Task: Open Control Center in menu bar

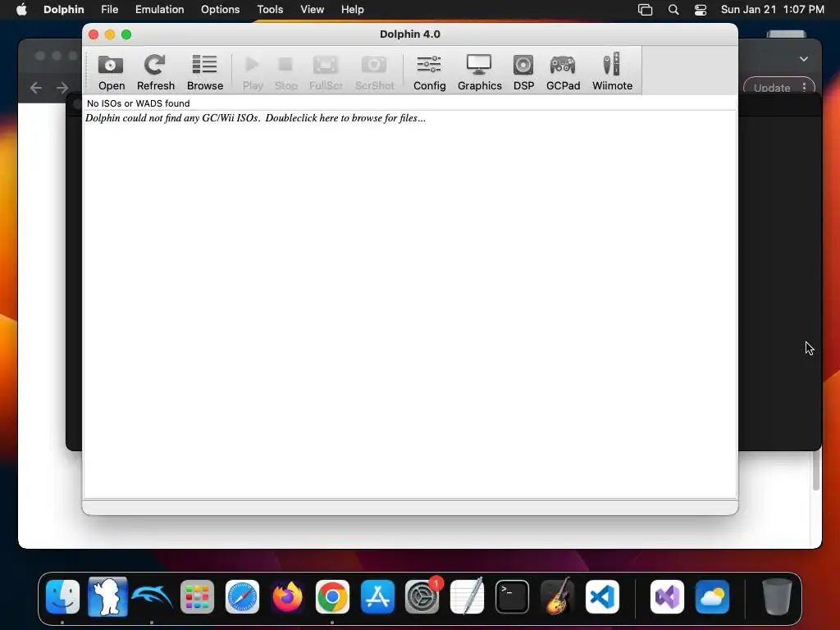Action: coord(701,10)
